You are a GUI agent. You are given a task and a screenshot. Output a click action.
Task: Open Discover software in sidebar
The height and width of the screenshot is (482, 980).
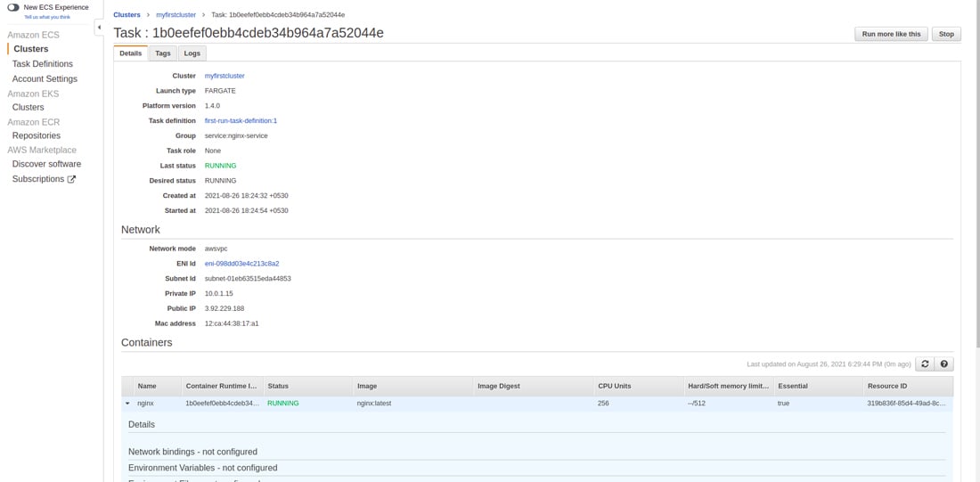click(47, 164)
